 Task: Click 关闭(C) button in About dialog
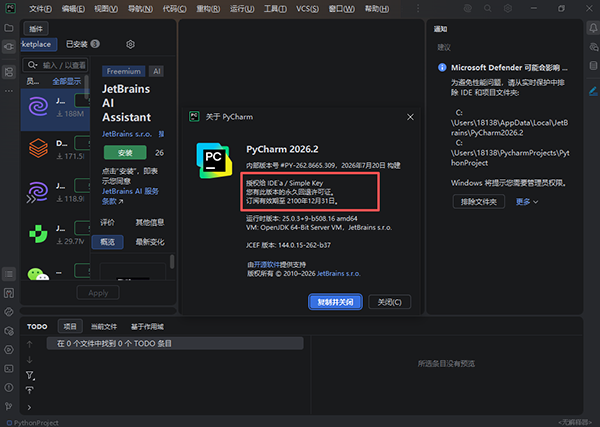(390, 302)
